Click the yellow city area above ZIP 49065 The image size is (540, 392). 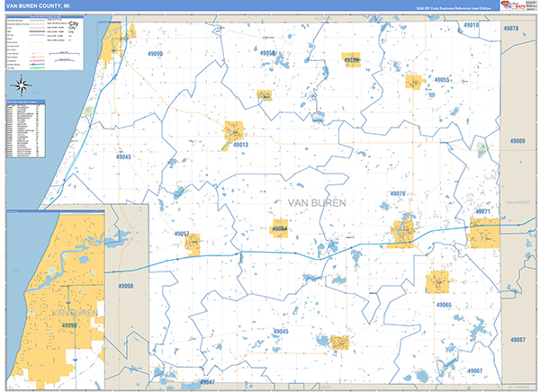(x=438, y=282)
